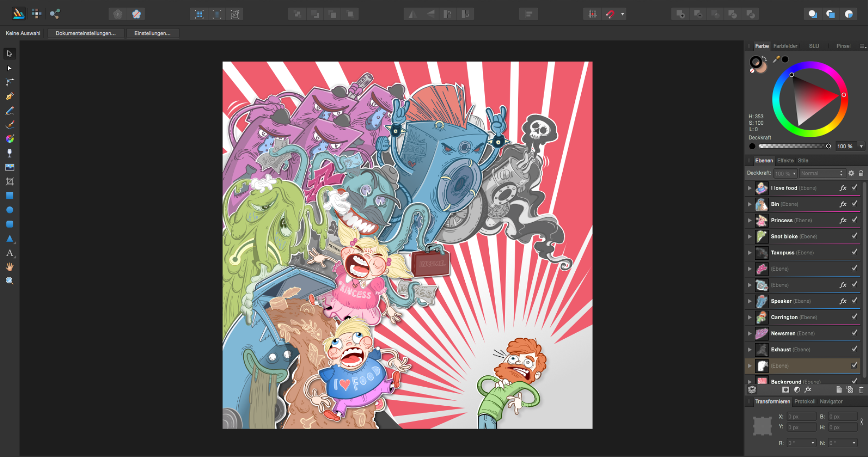
Task: Select the Vector Brush tool
Action: (x=10, y=125)
